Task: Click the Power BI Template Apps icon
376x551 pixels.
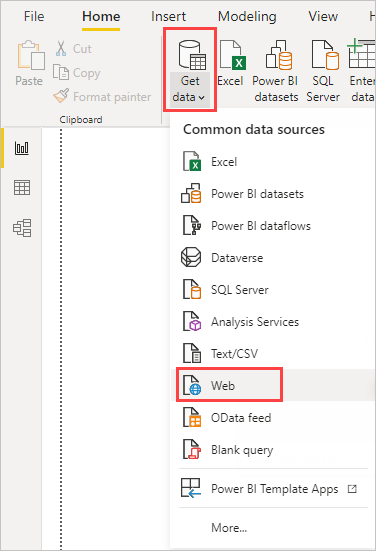Action: 191,488
